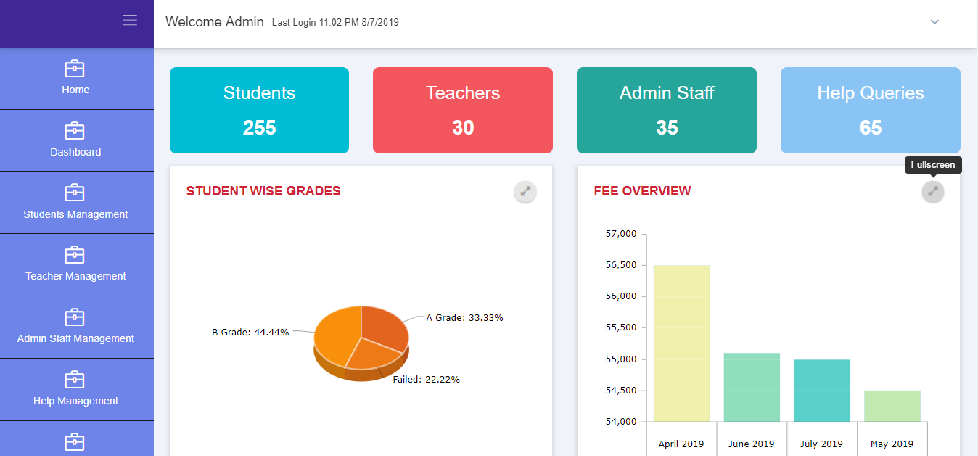
Task: Select Teacher Management in the sidebar
Action: pos(76,276)
